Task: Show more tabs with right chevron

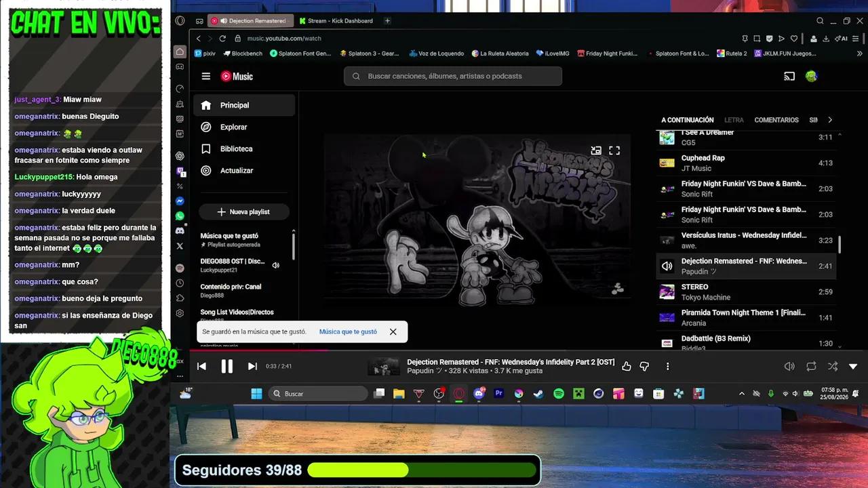Action: [x=830, y=120]
